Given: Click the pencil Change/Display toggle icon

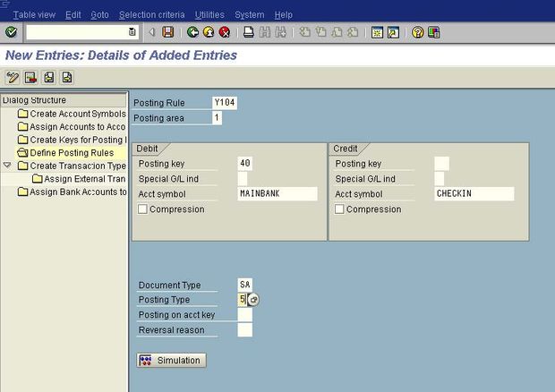Looking at the screenshot, I should pos(13,77).
